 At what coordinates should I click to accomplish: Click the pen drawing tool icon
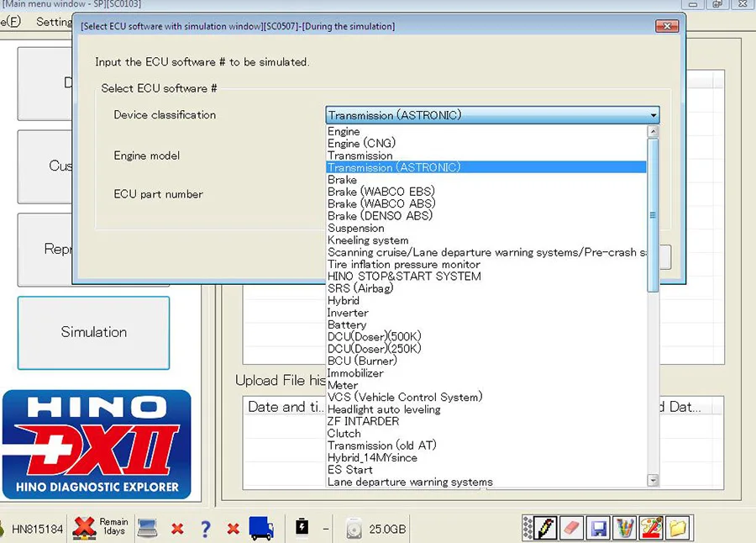click(546, 528)
